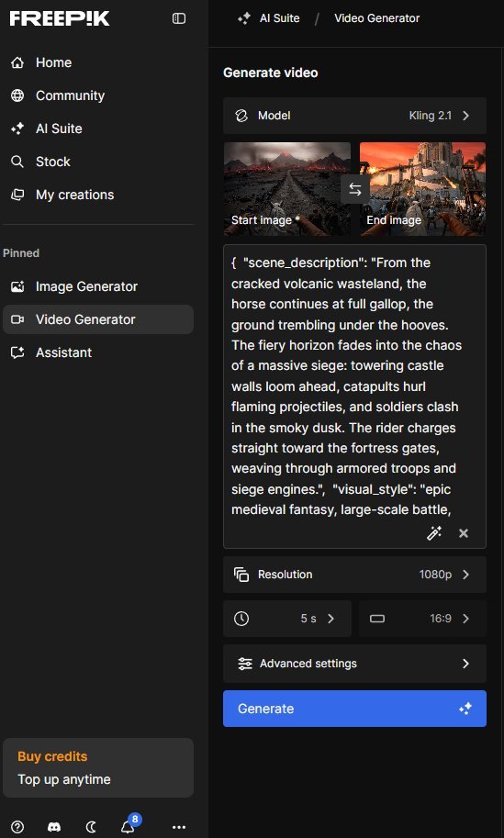Open the 16:9 aspect ratio selector
Image resolution: width=504 pixels, height=838 pixels.
pos(422,619)
